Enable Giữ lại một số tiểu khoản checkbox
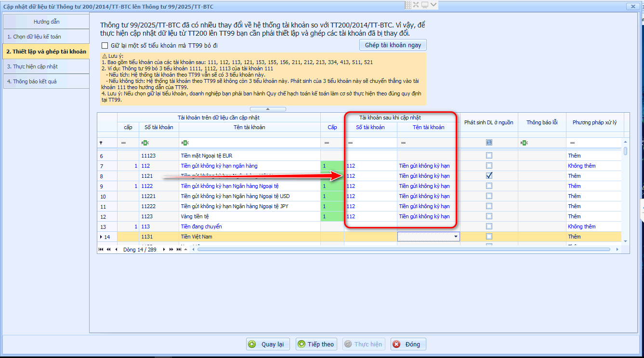Image resolution: width=644 pixels, height=358 pixels. pos(105,46)
